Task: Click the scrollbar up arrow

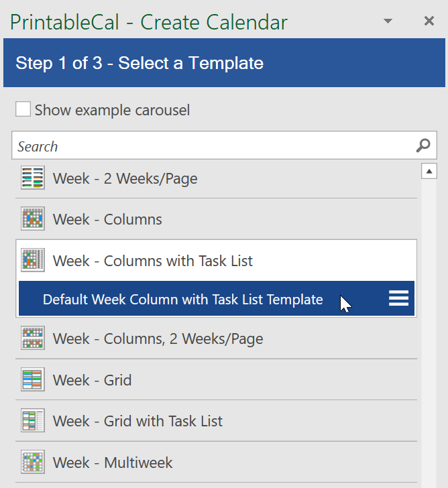Action: [429, 171]
